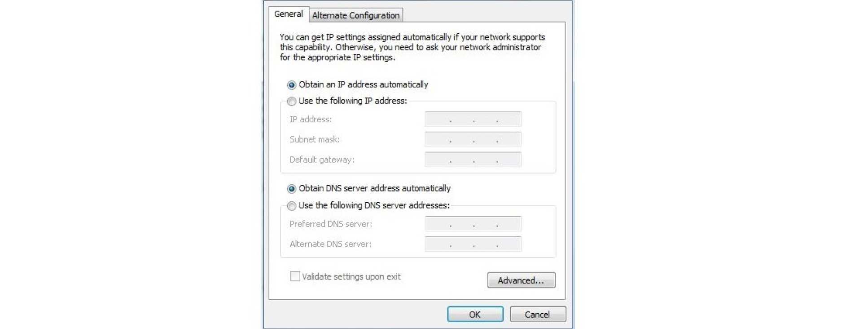The height and width of the screenshot is (329, 868).
Task: Select Obtain DNS server address automatically
Action: pos(292,188)
